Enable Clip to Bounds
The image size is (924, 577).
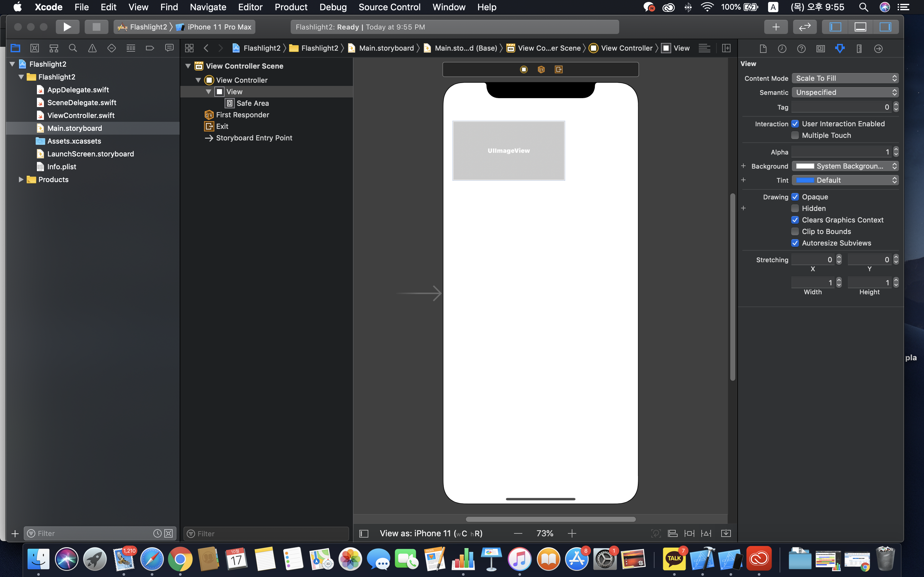(795, 232)
